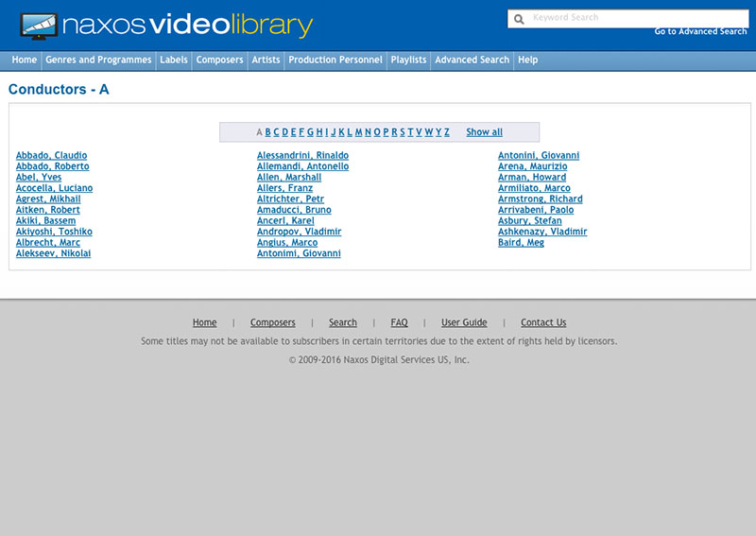
Task: Open the User Guide footer link
Action: 464,322
